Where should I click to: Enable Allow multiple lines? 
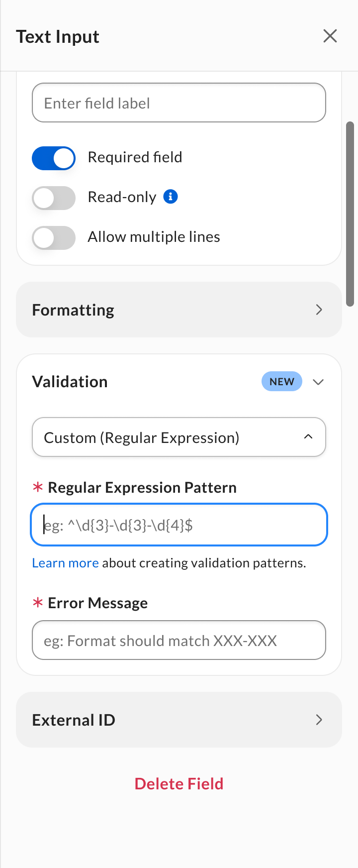(x=53, y=237)
